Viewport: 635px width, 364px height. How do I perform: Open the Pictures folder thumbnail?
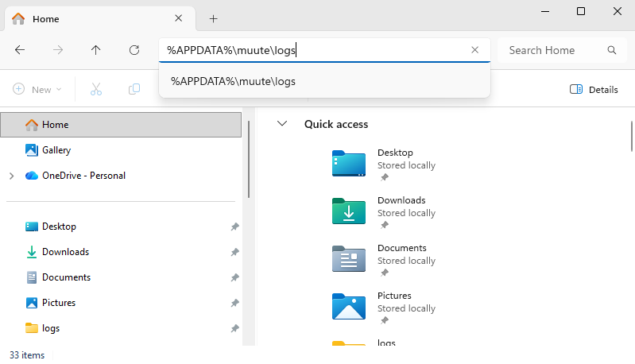[x=348, y=306]
